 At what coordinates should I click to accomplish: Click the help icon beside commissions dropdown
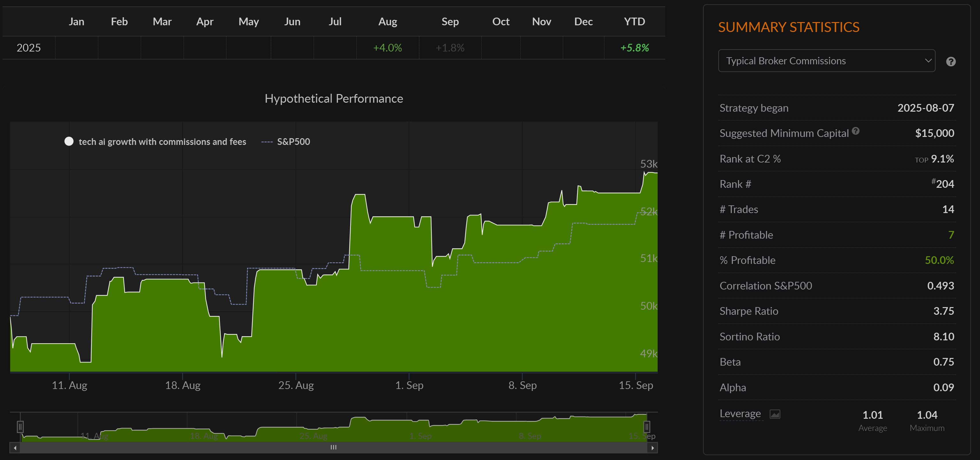tap(951, 62)
